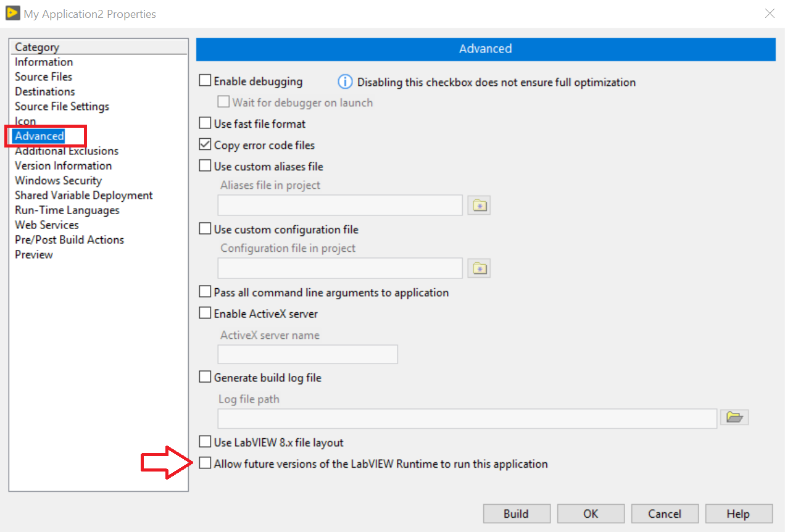Select Information category
The image size is (785, 532).
44,62
